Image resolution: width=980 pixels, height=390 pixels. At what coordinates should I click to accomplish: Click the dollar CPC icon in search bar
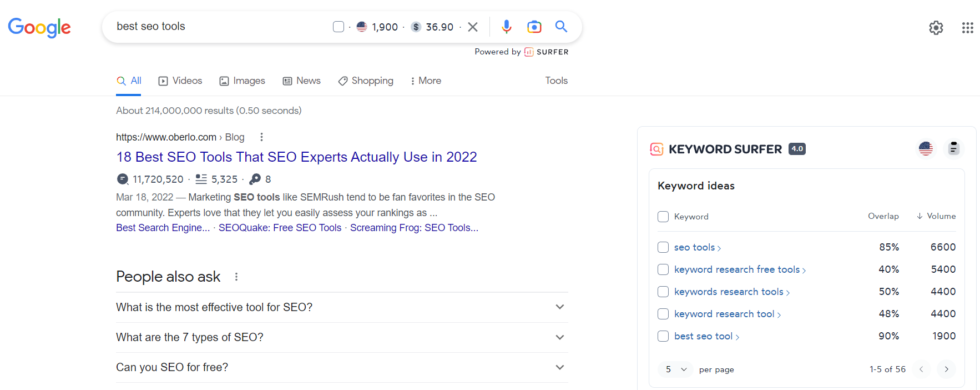pos(416,27)
